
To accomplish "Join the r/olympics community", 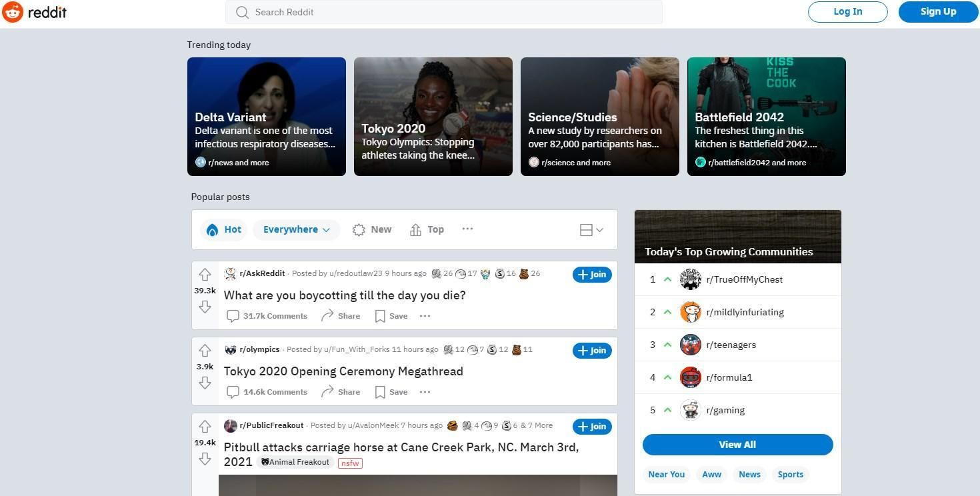I will point(592,350).
